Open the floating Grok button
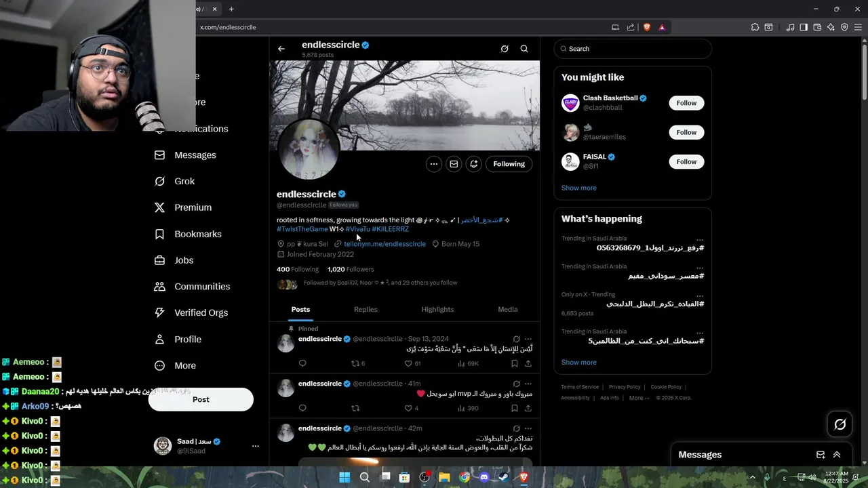Screen dimensions: 868x488 (x=840, y=424)
